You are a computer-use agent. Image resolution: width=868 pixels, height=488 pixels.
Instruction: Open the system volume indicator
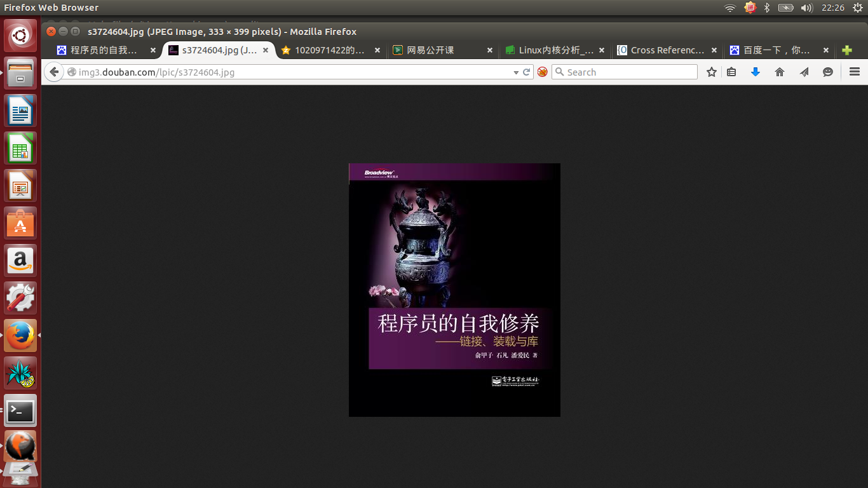click(806, 8)
